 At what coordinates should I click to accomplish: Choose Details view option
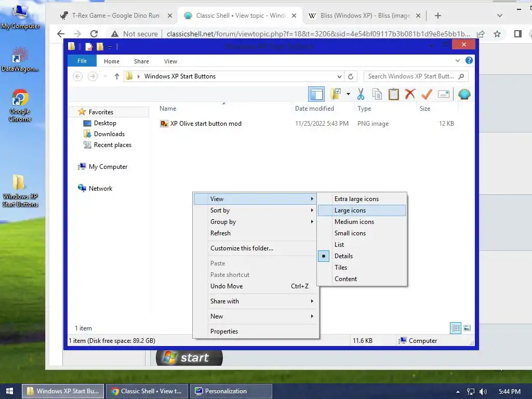[x=362, y=256]
